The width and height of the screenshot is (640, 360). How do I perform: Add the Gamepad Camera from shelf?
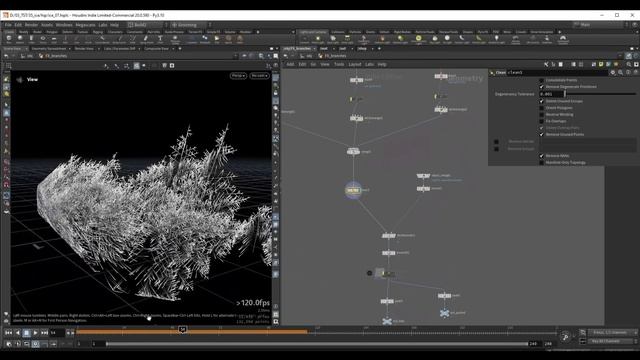pyautogui.click(x=563, y=39)
